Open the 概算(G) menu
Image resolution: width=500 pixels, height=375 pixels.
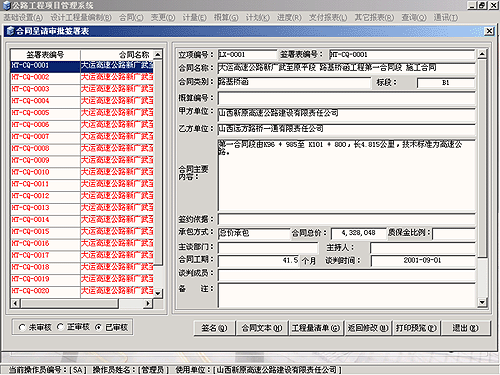coord(226,17)
